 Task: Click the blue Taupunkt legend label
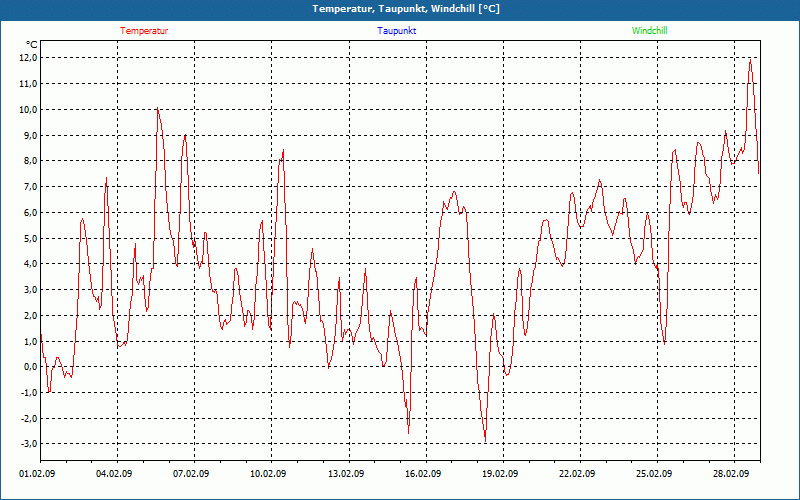tap(397, 31)
